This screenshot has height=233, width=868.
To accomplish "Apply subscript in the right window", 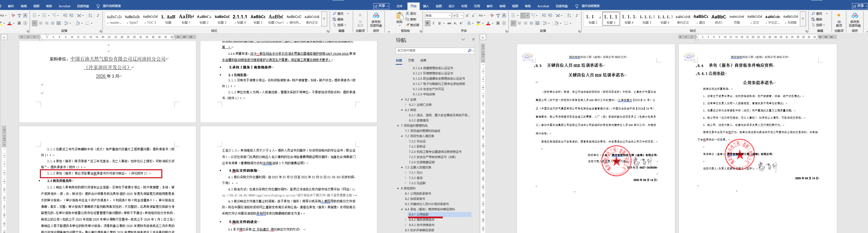I will tap(455, 23).
